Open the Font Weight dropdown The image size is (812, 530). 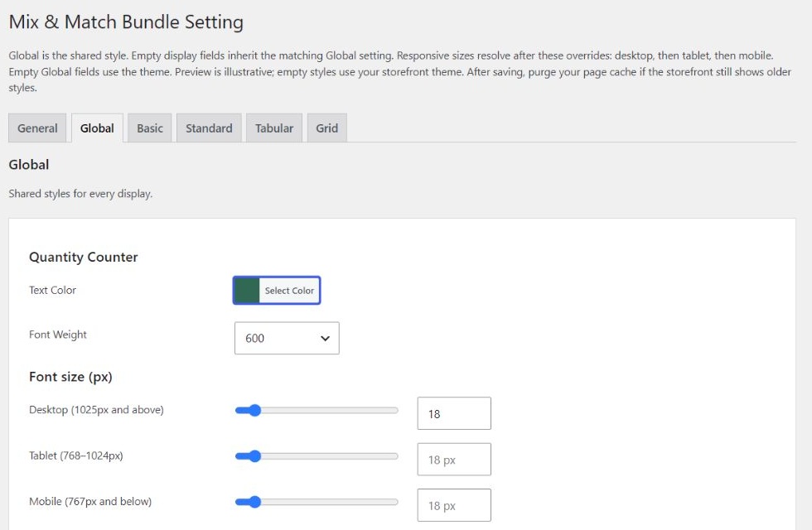287,338
